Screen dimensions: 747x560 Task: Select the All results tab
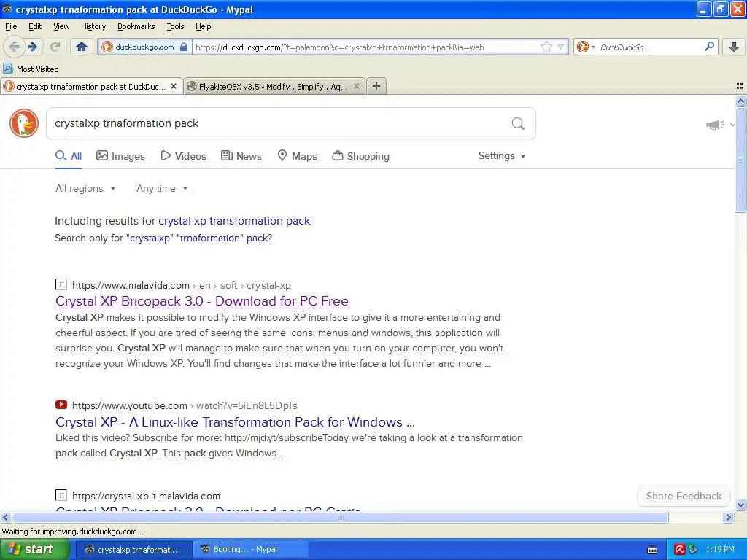tap(69, 156)
